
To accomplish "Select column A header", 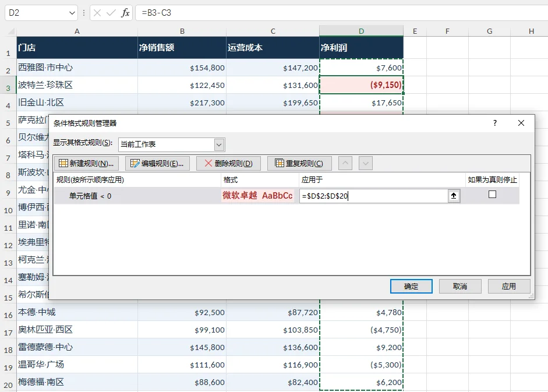I will (77, 31).
